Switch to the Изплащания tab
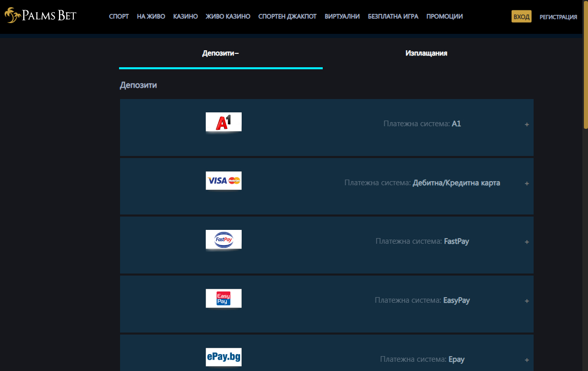This screenshot has width=588, height=371. (x=426, y=53)
